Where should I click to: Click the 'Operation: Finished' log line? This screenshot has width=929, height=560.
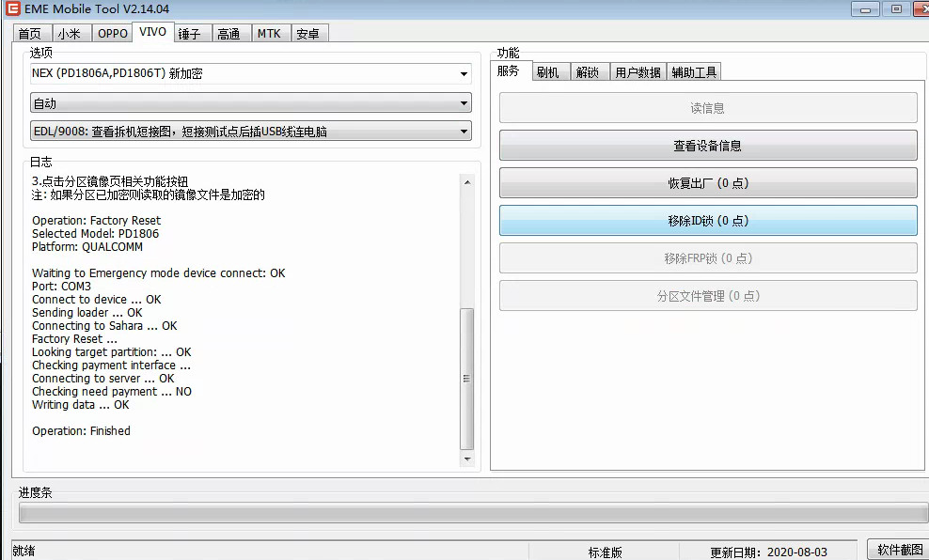[x=81, y=431]
